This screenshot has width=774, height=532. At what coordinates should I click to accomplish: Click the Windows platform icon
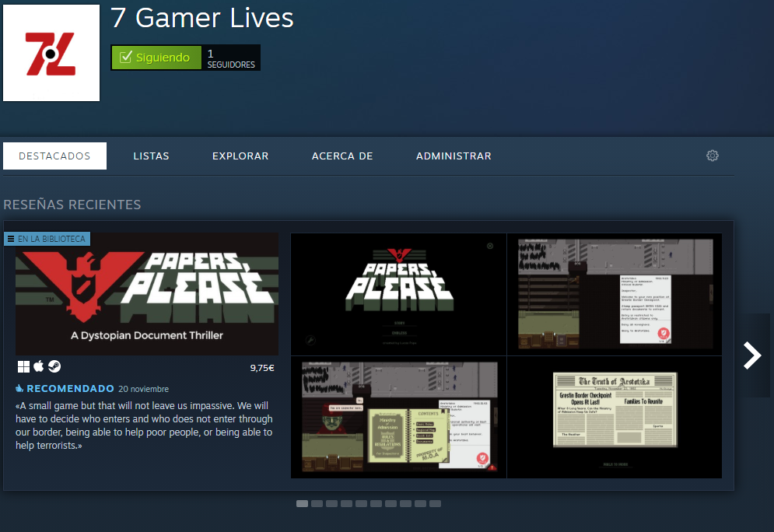(x=23, y=366)
